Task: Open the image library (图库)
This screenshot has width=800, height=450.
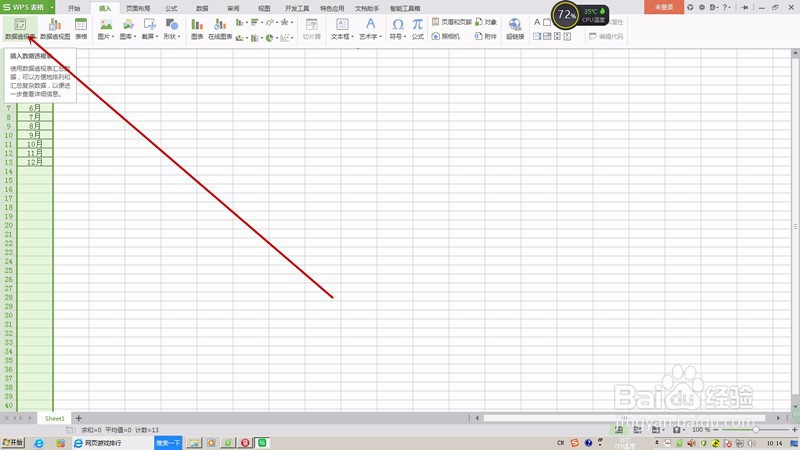Action: coord(128,29)
